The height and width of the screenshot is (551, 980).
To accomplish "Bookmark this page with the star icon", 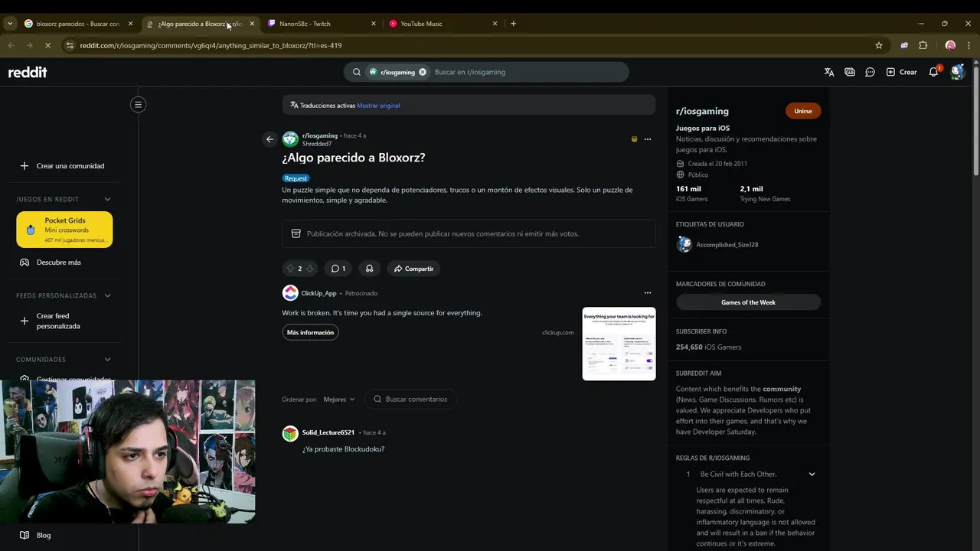I will [879, 45].
